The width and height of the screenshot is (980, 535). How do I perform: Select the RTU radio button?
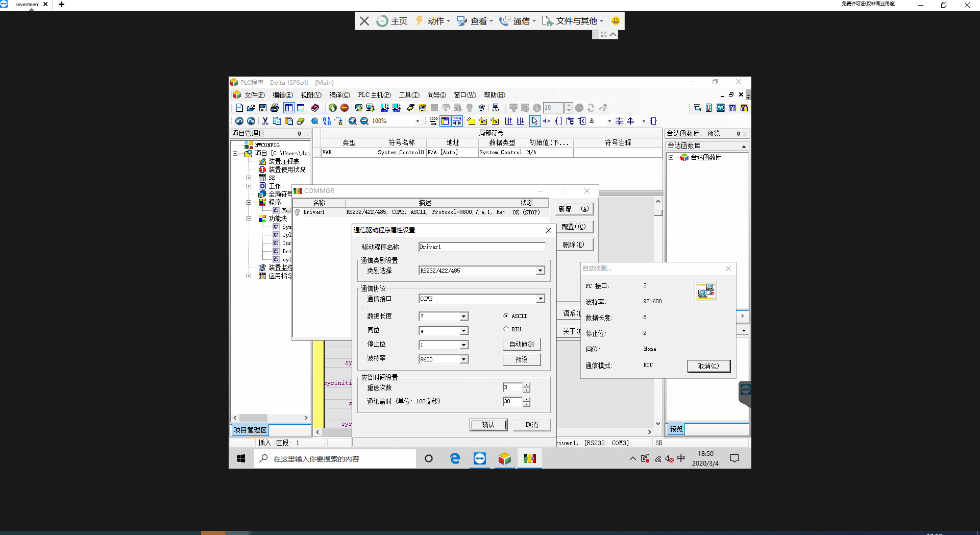506,329
